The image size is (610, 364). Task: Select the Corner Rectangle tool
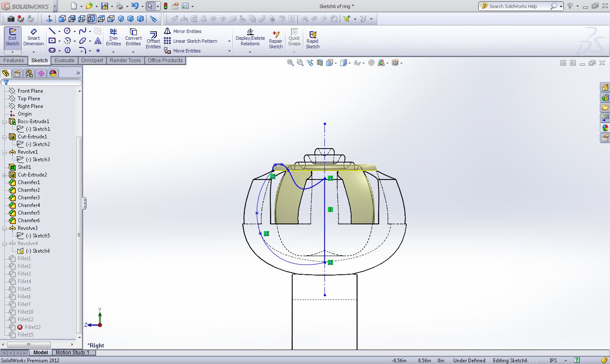(x=52, y=41)
